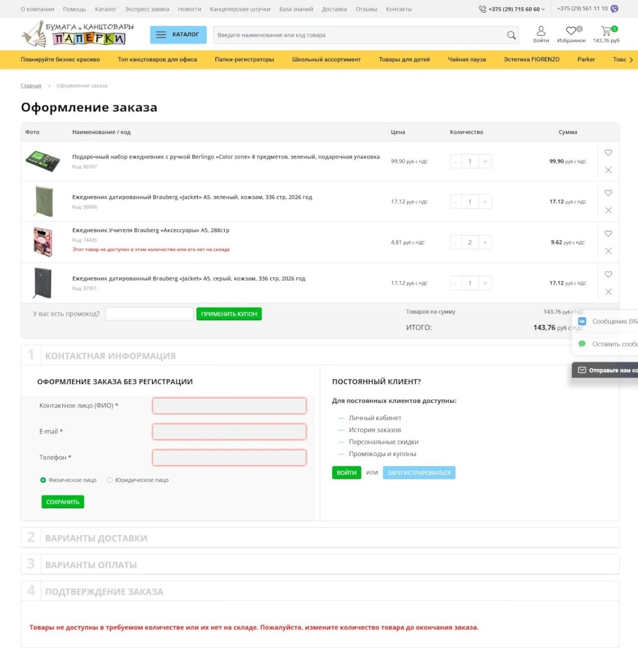
Task: Open the shopping cart icon
Action: point(606,31)
